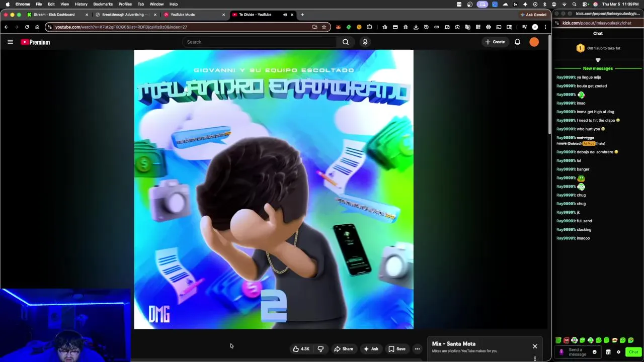Open Chrome three-dot main menu

coord(545,27)
